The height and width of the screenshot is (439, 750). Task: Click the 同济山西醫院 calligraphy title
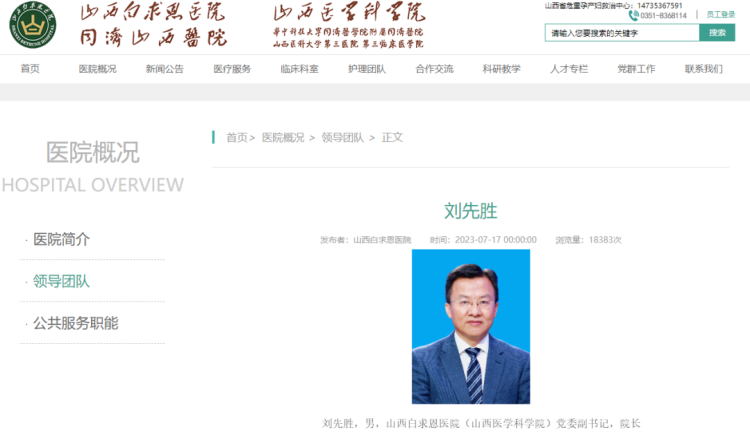coord(153,37)
